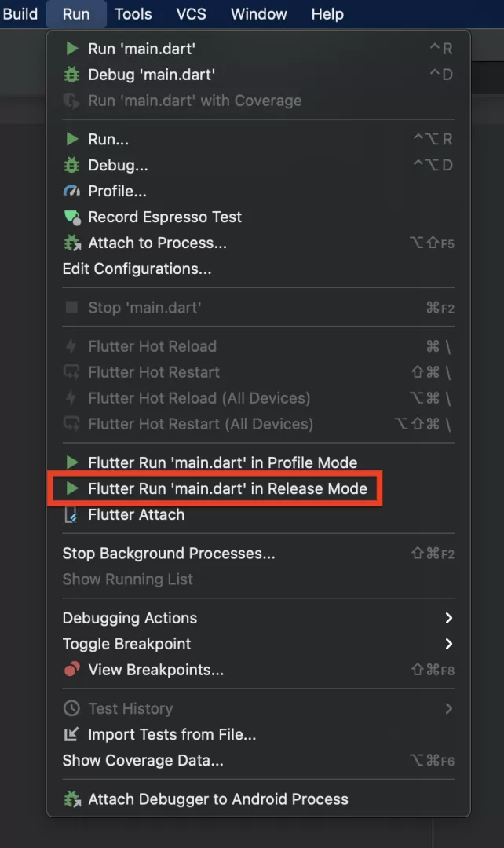Screen dimensions: 504x848
Task: Open the Tools menu
Action: point(133,13)
